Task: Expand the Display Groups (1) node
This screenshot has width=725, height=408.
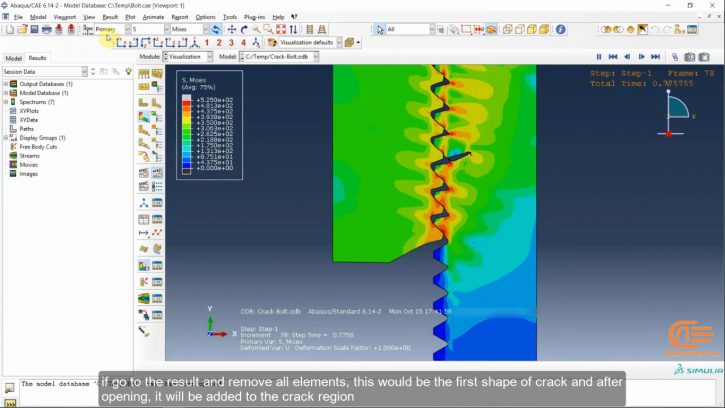Action: [x=6, y=138]
